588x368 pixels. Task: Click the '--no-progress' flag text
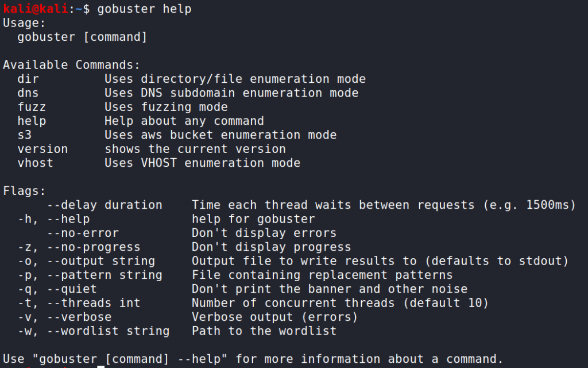pyautogui.click(x=94, y=247)
